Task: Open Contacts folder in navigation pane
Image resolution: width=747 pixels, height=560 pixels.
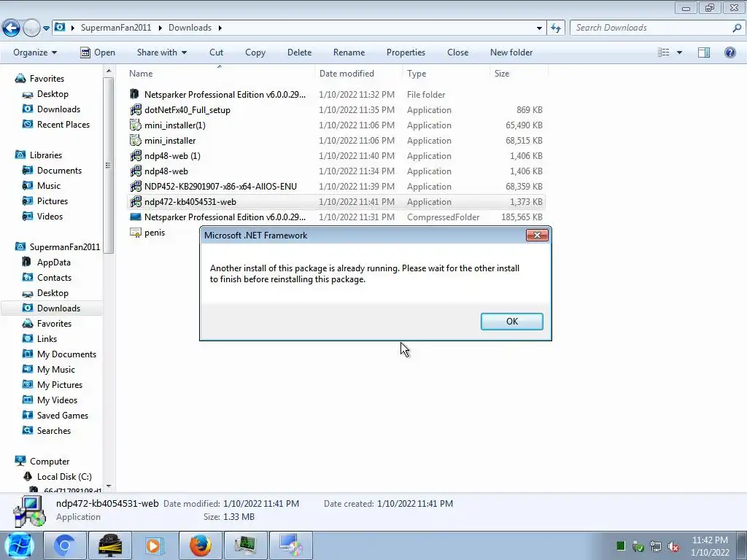Action: coord(54,278)
